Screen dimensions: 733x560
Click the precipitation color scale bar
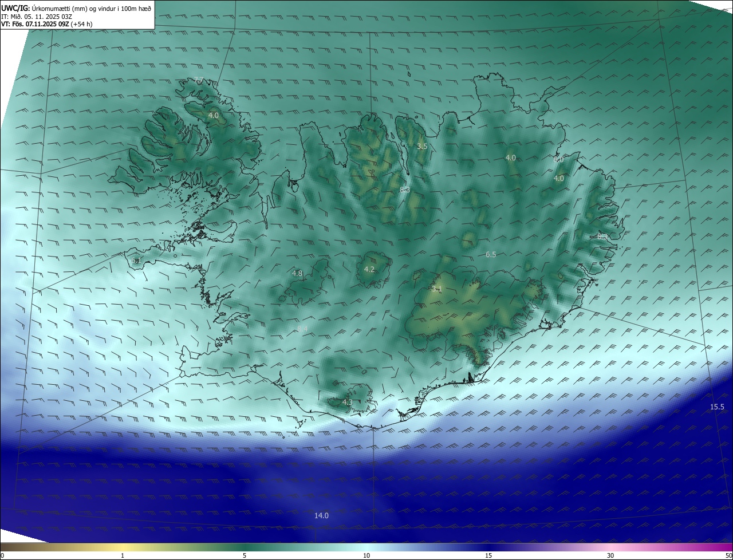366,547
